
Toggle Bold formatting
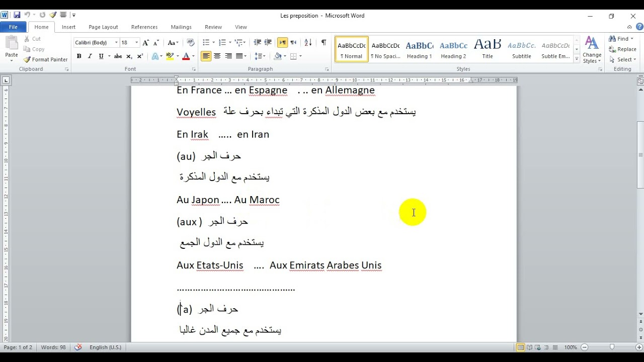(x=79, y=56)
